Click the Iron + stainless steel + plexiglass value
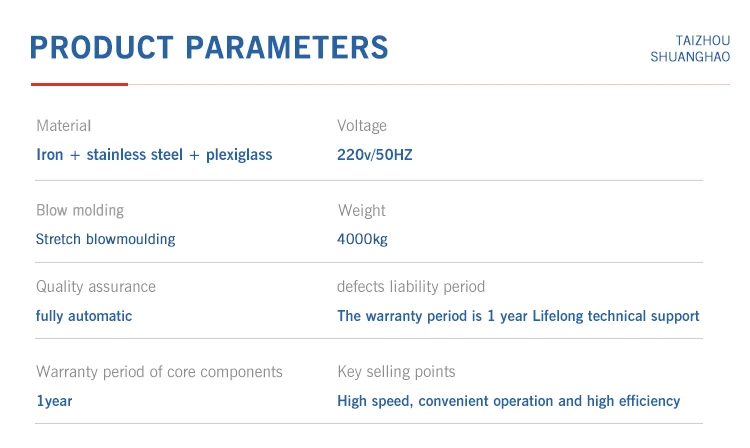750x448 pixels. [154, 155]
